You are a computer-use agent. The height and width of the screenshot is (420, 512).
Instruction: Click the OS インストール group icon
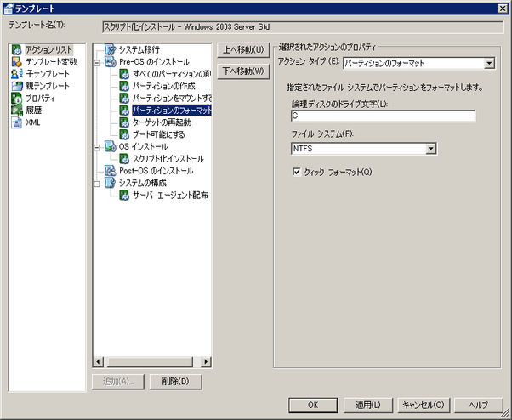pyautogui.click(x=111, y=146)
